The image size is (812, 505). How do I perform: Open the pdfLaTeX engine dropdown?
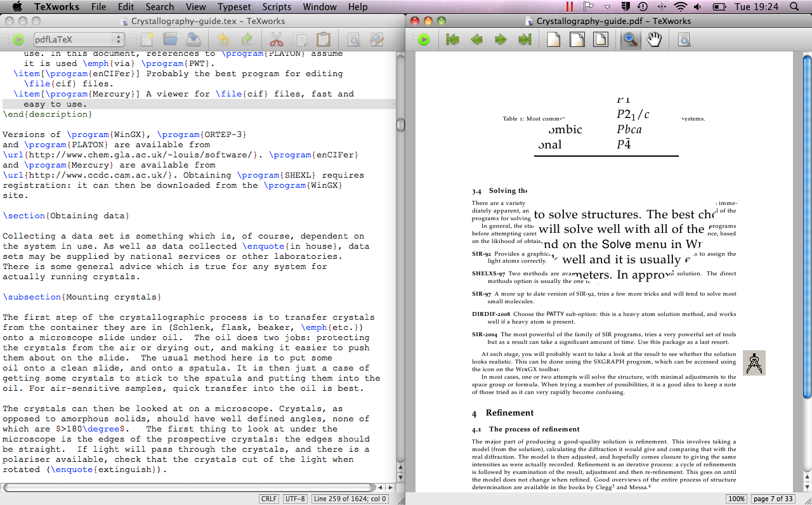pos(78,40)
